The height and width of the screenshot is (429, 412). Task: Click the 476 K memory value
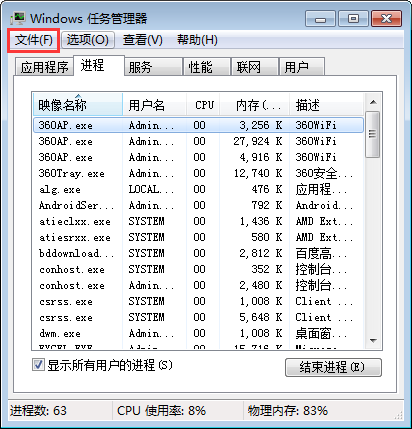267,189
